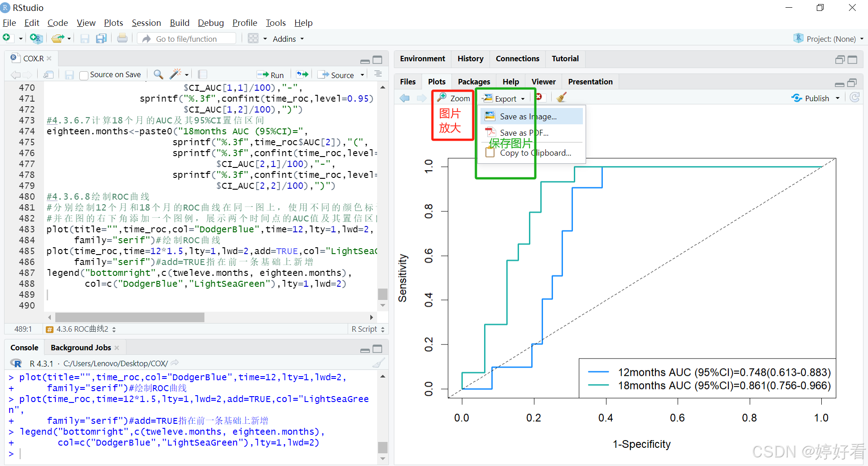
Task: Open the Export dropdown in Plots
Action: point(503,98)
